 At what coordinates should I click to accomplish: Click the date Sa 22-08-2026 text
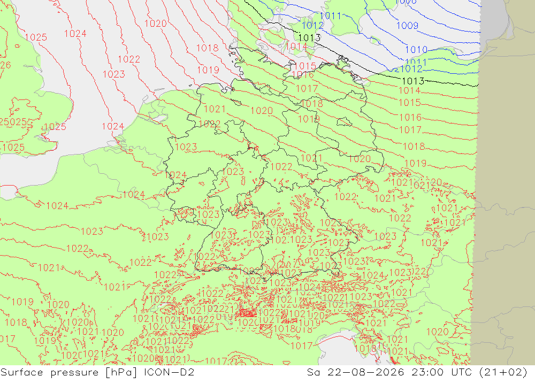(355, 372)
